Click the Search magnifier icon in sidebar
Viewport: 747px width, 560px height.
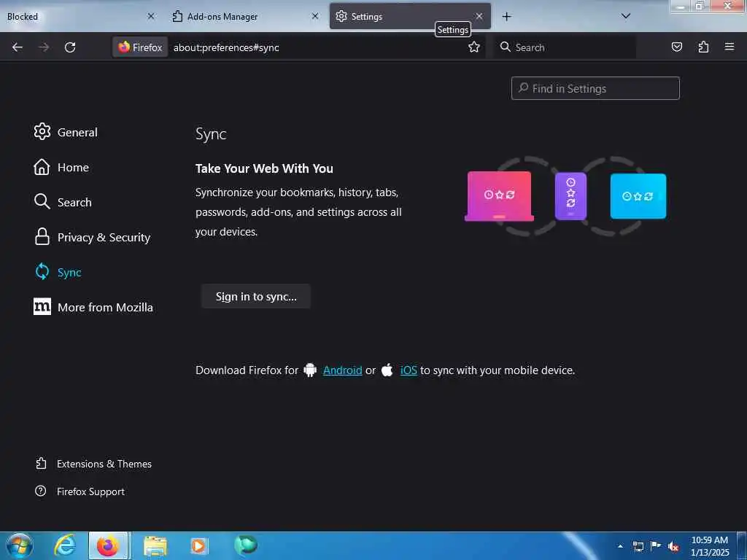(42, 201)
